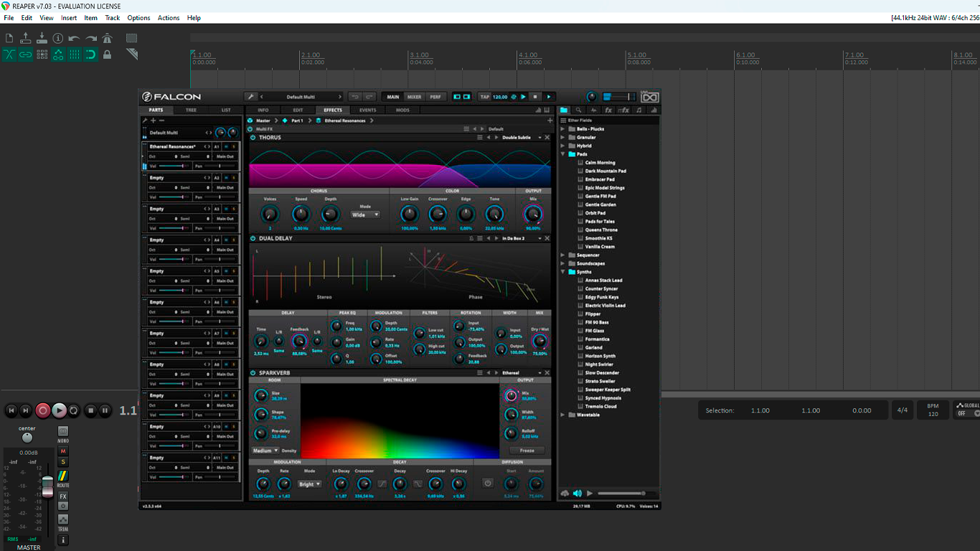
Task: Click REAPER transport record button
Action: pyautogui.click(x=43, y=410)
